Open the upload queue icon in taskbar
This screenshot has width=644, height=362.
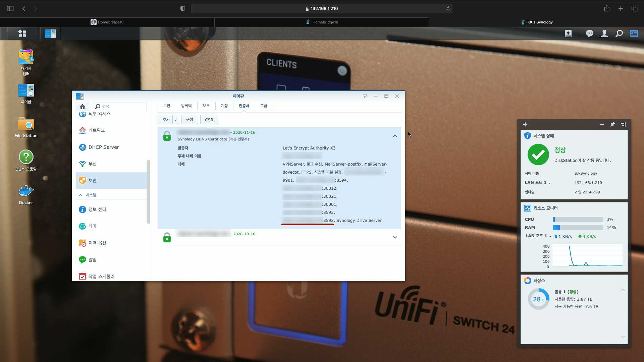(568, 34)
